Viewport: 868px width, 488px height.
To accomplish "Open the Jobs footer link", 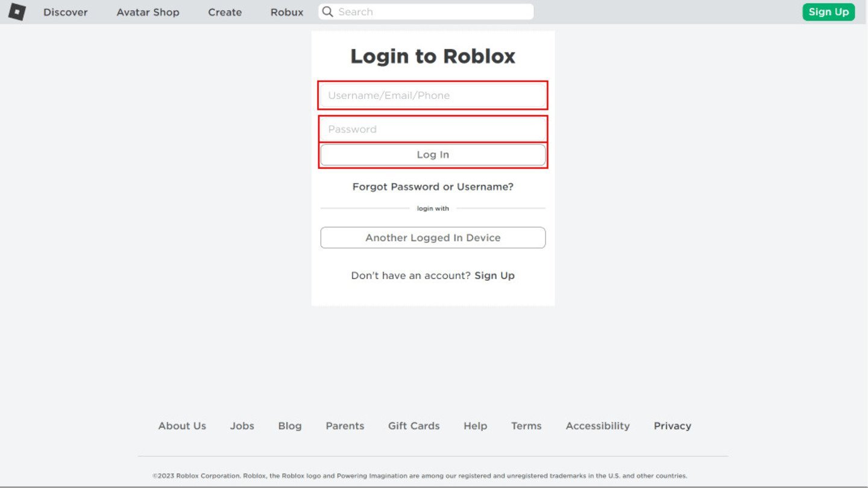I will click(242, 426).
